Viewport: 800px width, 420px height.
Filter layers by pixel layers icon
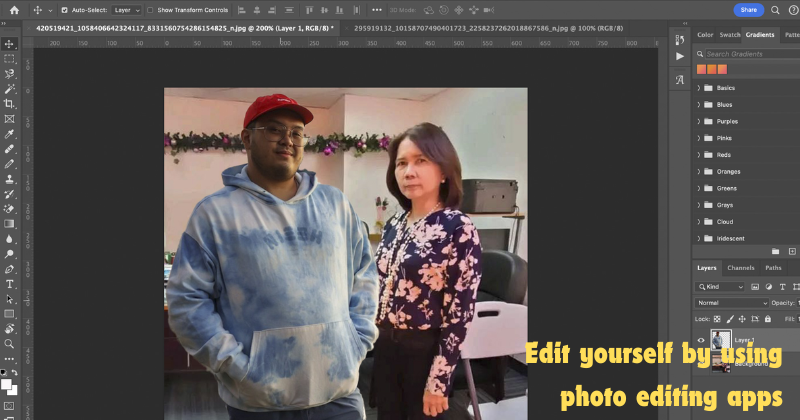755,287
